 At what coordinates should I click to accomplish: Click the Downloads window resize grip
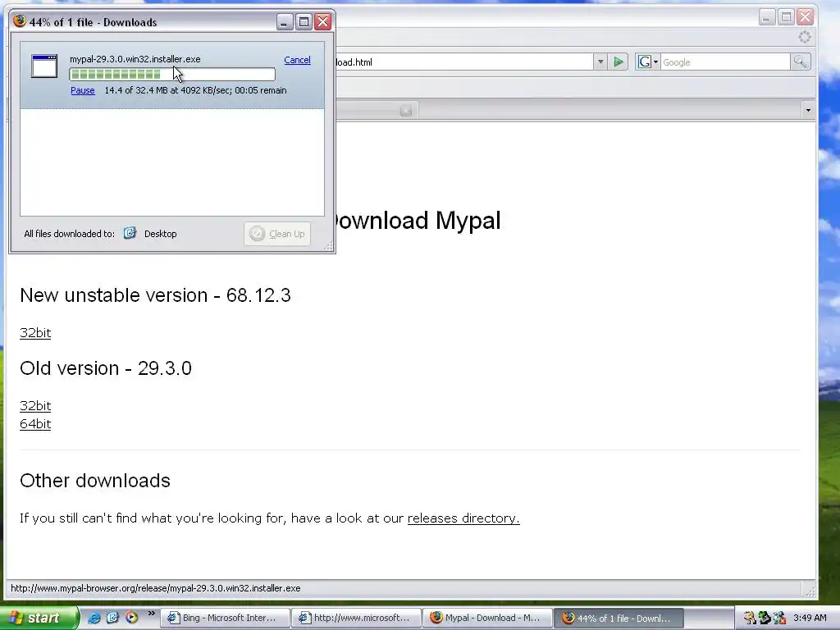pyautogui.click(x=328, y=246)
